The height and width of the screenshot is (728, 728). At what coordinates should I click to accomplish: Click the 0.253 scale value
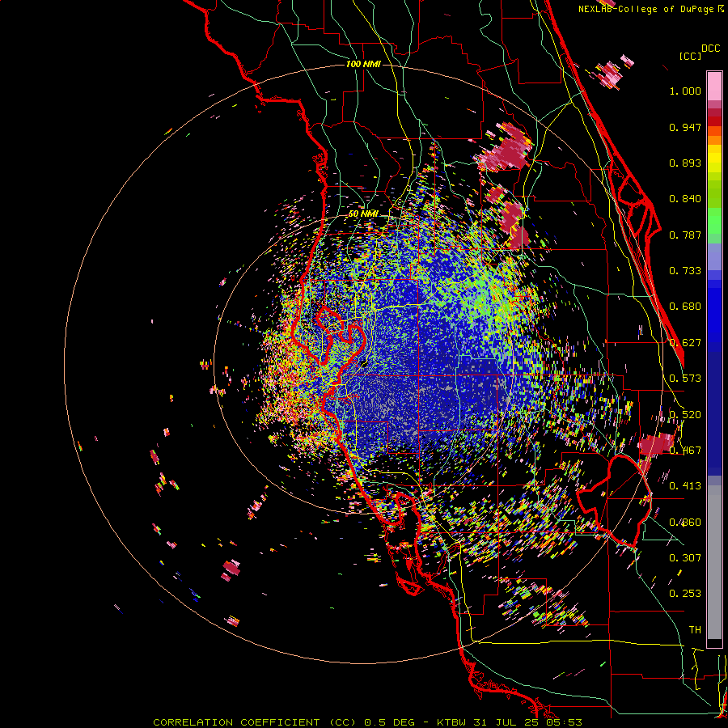click(x=685, y=594)
